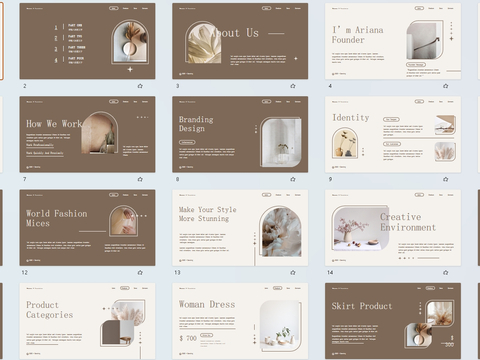Click slide number 9 label
Viewport: 480px width, 360px height.
coord(330,179)
